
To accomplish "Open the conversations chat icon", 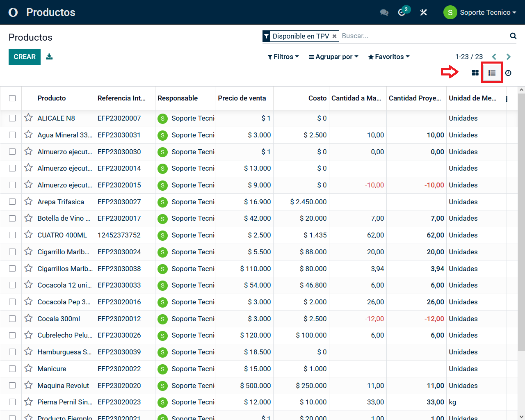I will click(x=384, y=12).
